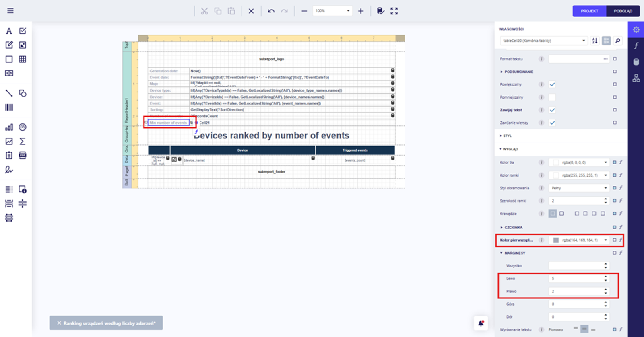The height and width of the screenshot is (337, 644).
Task: Open the Expressions panel (f icon)
Action: coord(636,46)
